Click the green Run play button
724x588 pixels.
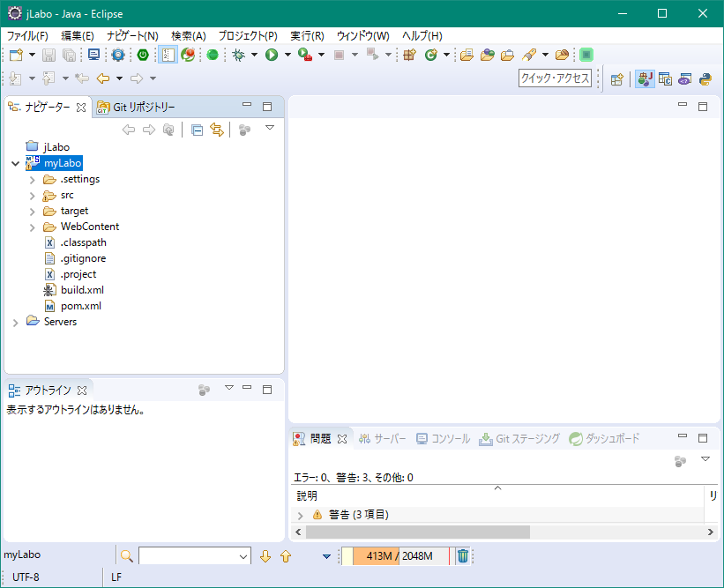point(272,55)
